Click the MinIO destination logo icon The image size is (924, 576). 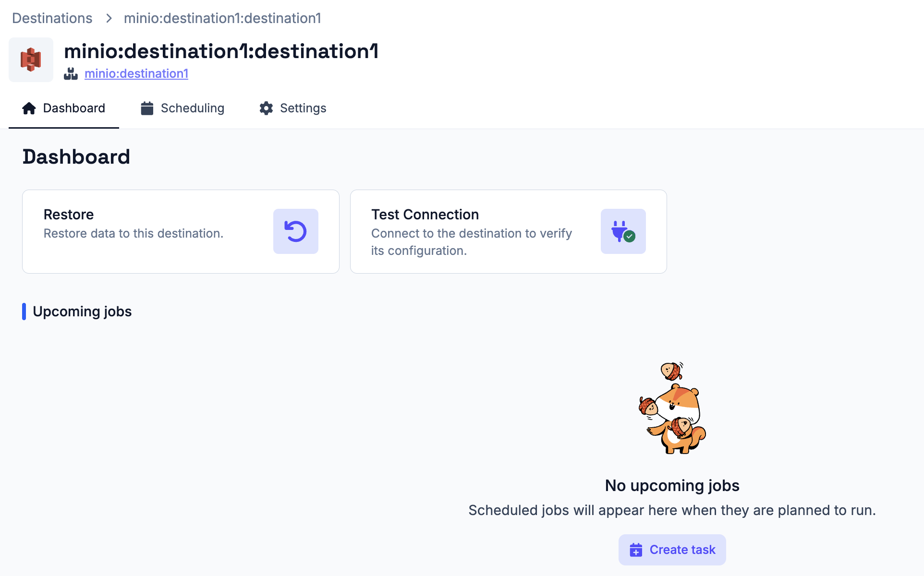point(31,60)
